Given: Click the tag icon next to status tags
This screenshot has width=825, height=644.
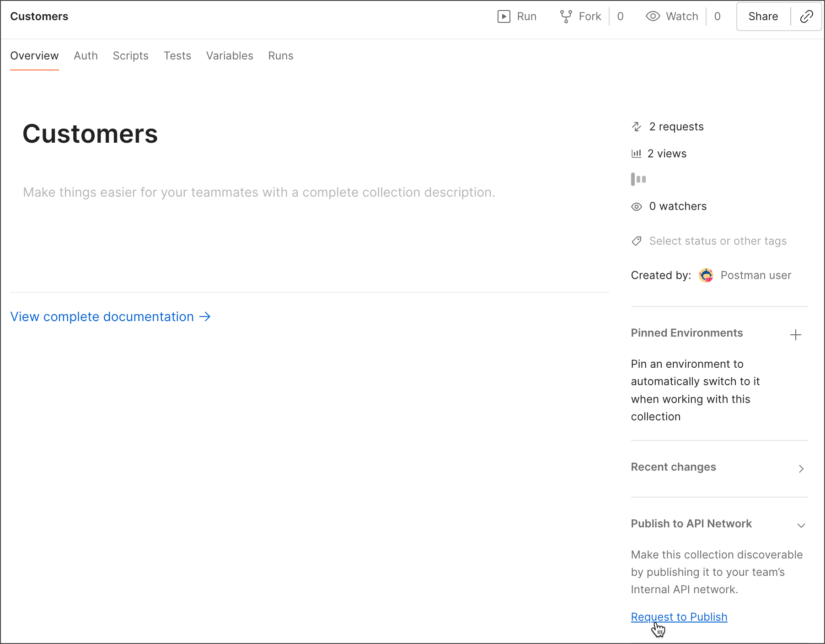Looking at the screenshot, I should 636,241.
